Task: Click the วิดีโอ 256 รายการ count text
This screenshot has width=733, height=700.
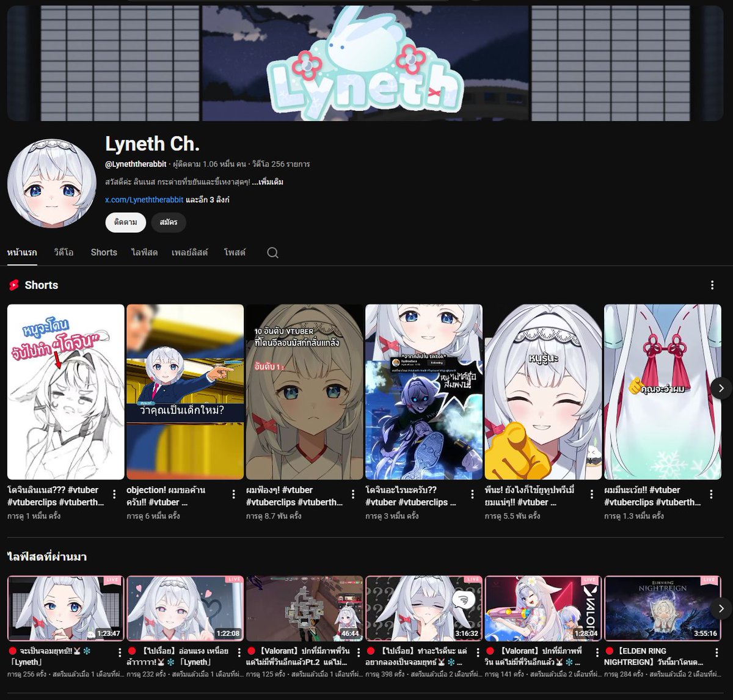Action: click(281, 164)
